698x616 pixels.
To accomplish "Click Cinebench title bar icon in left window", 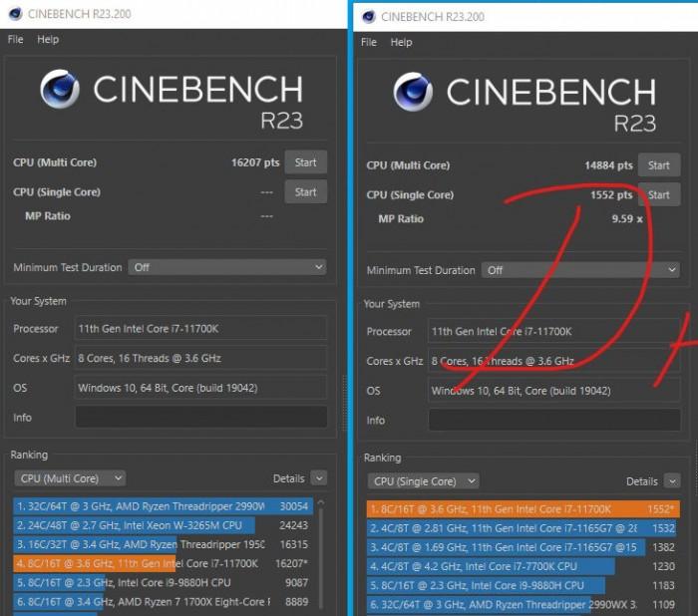I will pos(16,14).
